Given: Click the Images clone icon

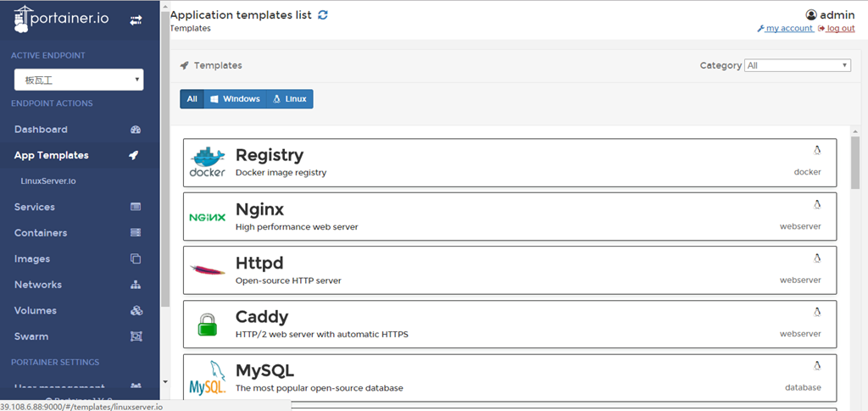Looking at the screenshot, I should click(x=136, y=258).
